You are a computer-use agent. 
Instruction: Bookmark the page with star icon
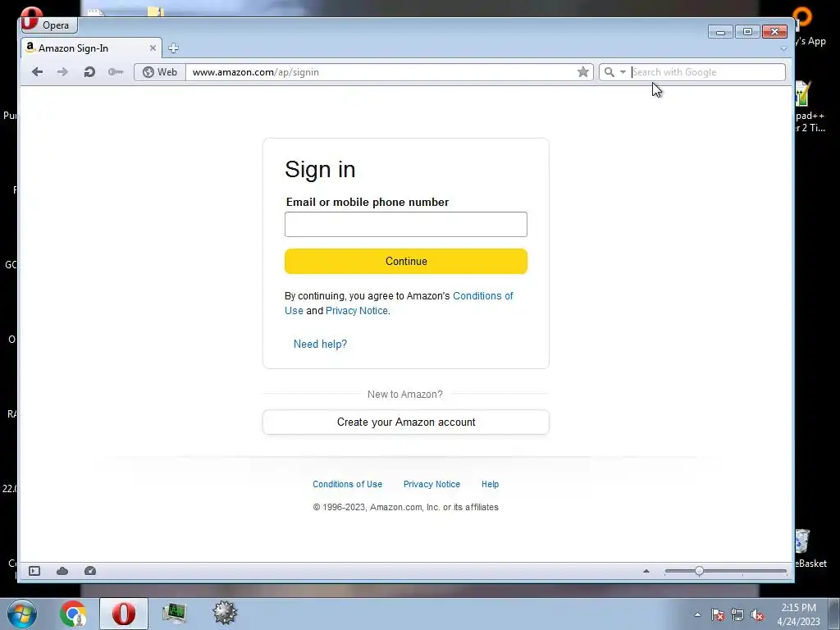point(583,72)
